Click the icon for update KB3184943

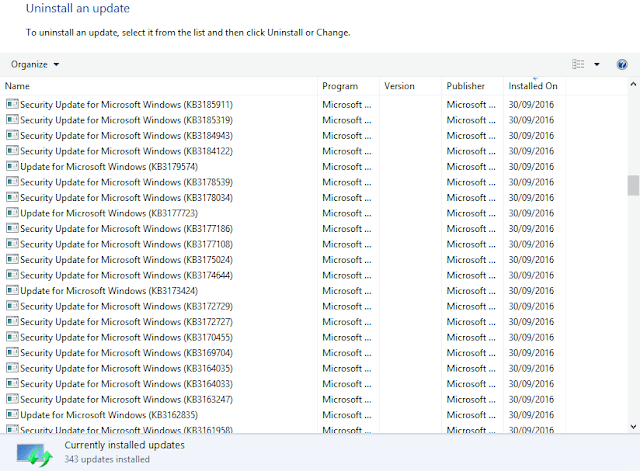pos(12,135)
